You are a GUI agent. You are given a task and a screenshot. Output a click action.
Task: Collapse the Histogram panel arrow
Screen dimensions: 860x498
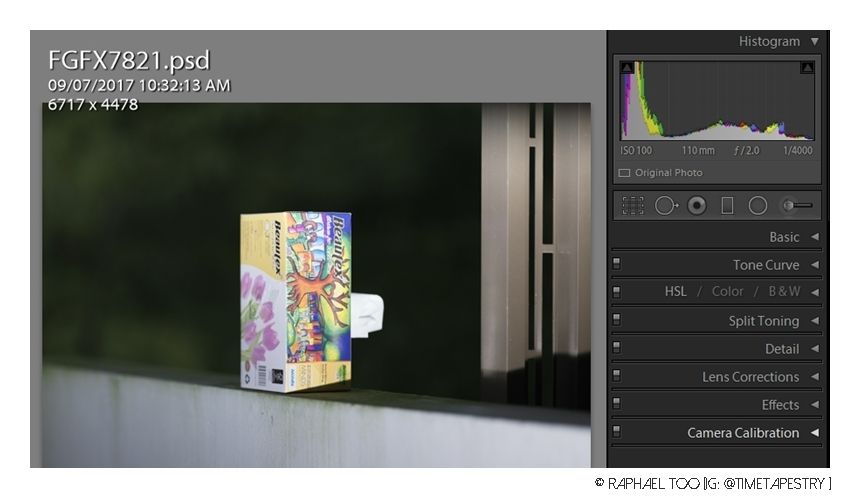point(815,41)
